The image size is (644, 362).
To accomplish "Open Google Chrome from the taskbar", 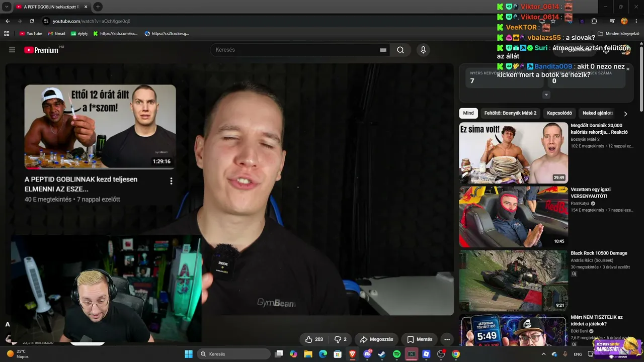I will [x=456, y=354].
